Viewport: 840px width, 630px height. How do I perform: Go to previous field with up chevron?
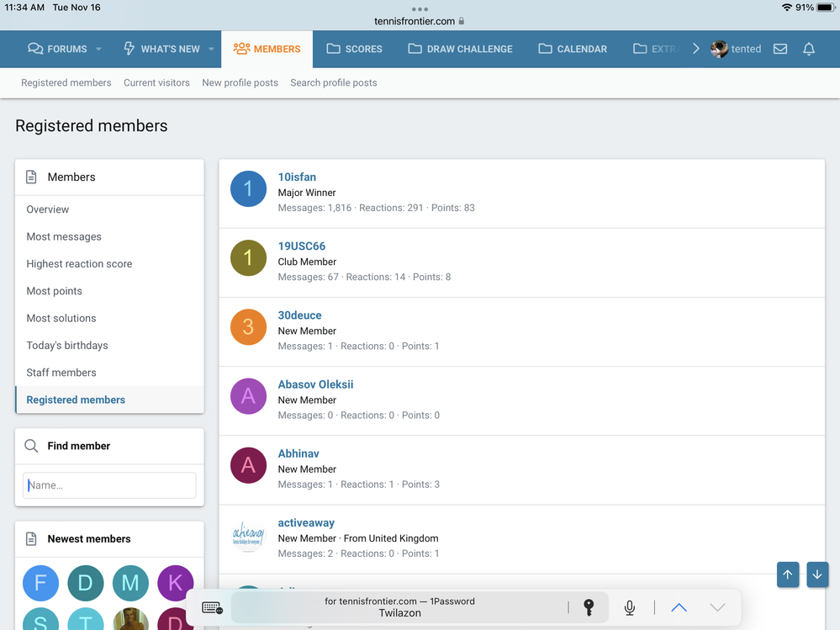pyautogui.click(x=679, y=607)
